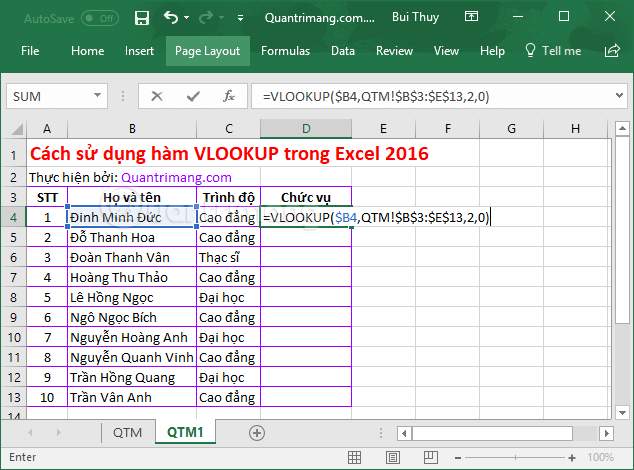Viewport: 634px width, 470px height.
Task: Switch to the Home tab
Action: pyautogui.click(x=87, y=51)
